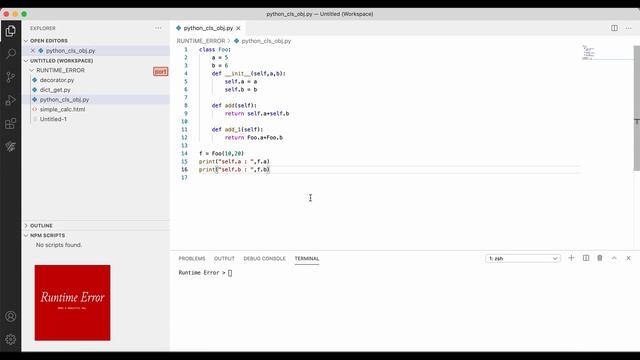Open Untitled-1 in the file tree
Screen dimensions: 640x360
(x=53, y=119)
